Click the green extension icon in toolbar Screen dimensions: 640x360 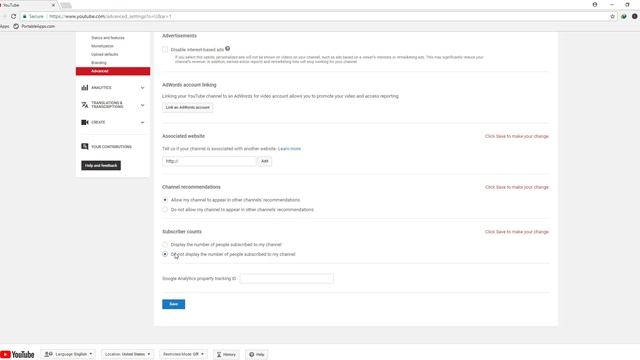coord(624,16)
